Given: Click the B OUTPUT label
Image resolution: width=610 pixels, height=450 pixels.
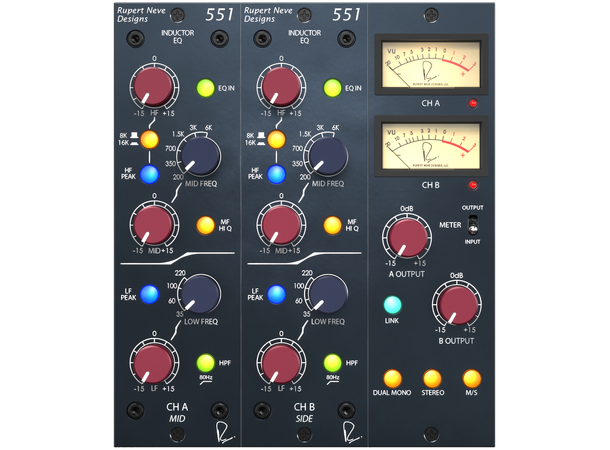Looking at the screenshot, I should point(456,341).
